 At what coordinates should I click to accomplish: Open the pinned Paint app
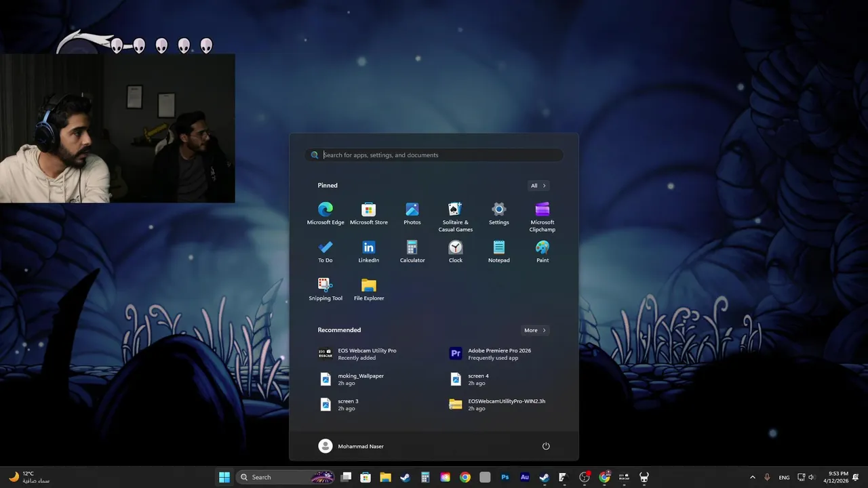542,251
